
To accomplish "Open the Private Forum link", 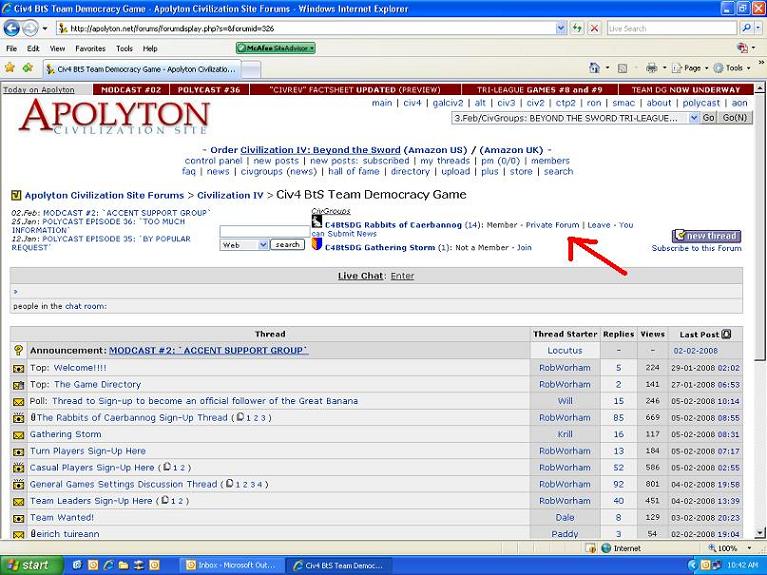I will 552,225.
